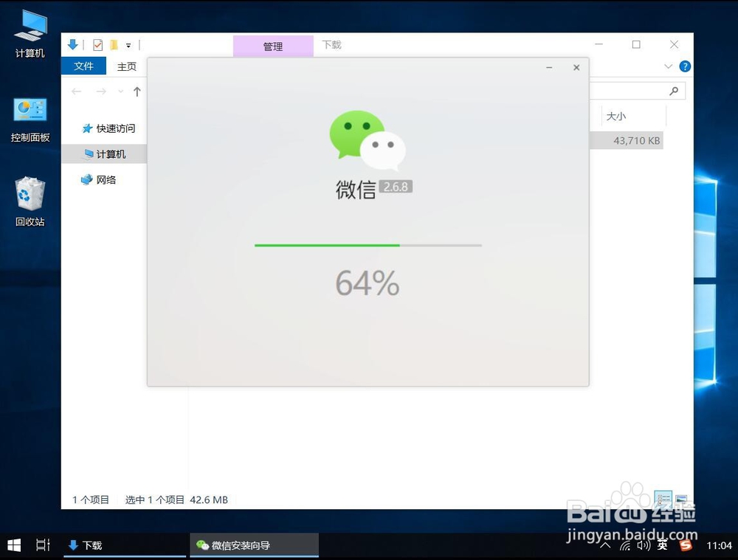Close the WeChat installer window

(x=576, y=68)
